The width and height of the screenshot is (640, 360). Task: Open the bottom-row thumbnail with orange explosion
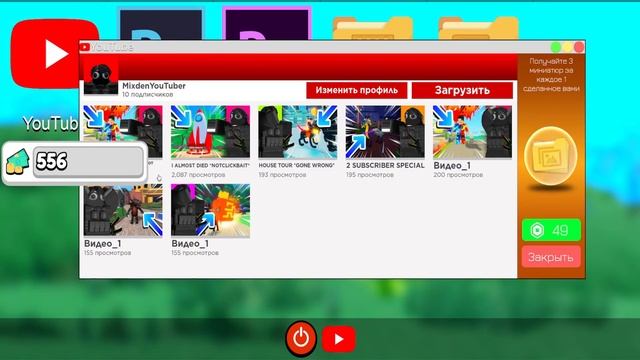(x=210, y=210)
